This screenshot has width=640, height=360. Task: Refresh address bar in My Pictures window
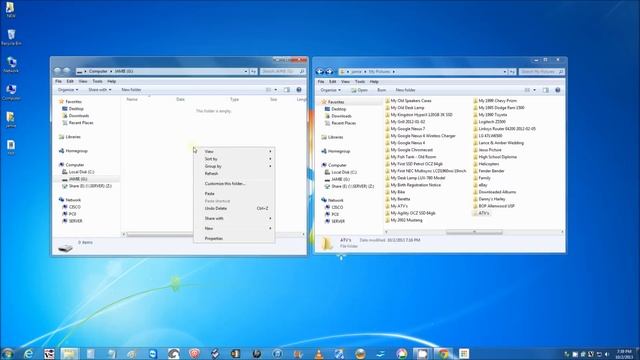pos(512,71)
